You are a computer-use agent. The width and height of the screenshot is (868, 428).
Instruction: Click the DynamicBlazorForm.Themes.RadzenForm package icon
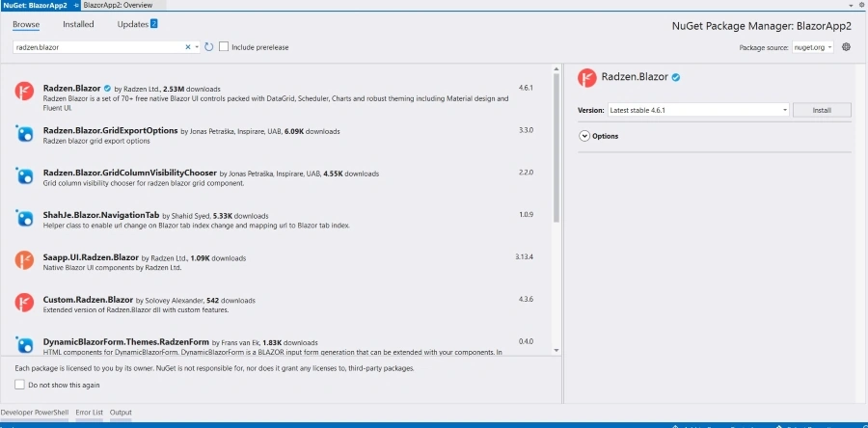(x=24, y=344)
